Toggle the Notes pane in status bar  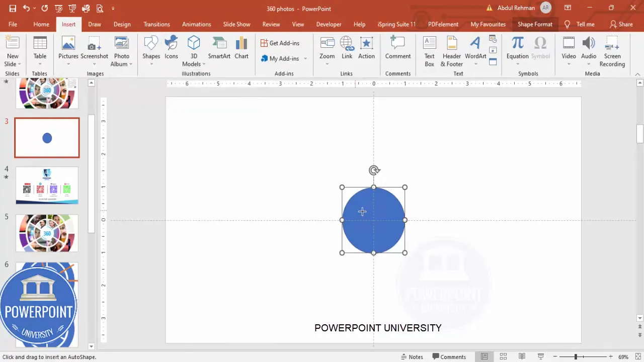pos(412,357)
